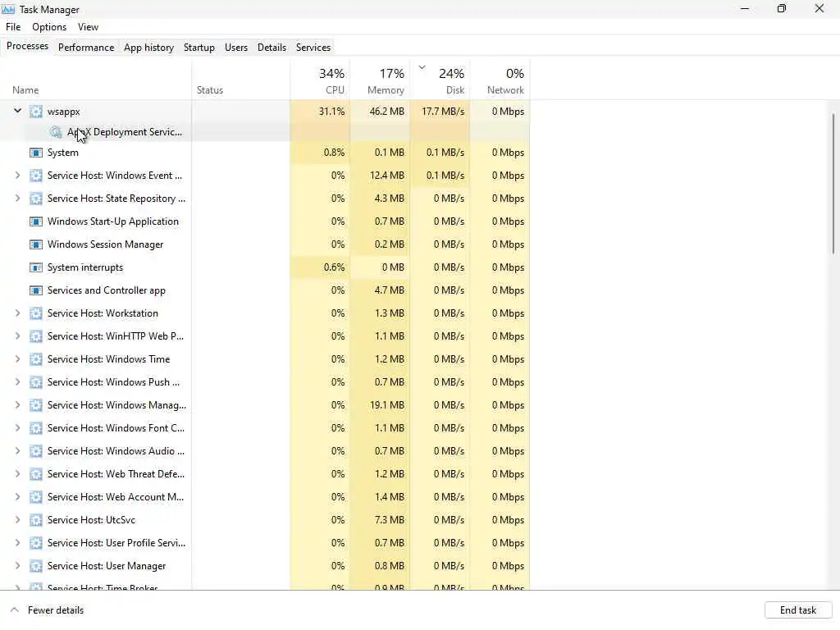Expand Service Host: Web Account group
The height and width of the screenshot is (630, 840).
pyautogui.click(x=17, y=496)
